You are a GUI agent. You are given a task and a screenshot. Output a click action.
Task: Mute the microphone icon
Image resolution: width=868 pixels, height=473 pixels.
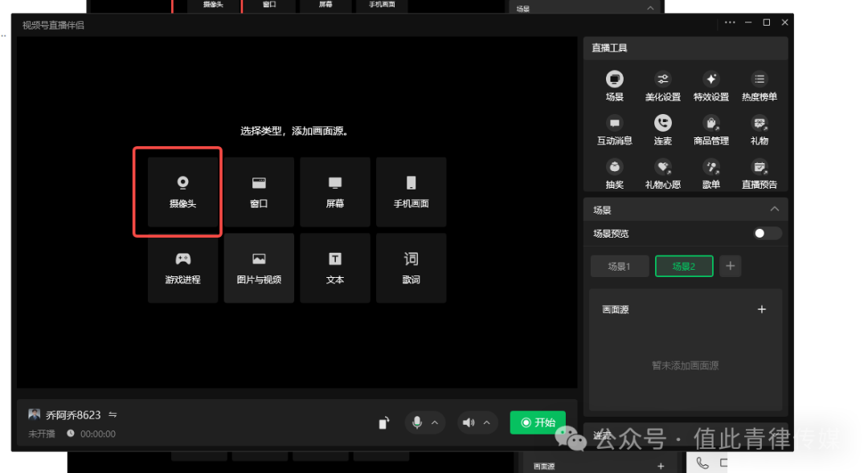(x=416, y=422)
